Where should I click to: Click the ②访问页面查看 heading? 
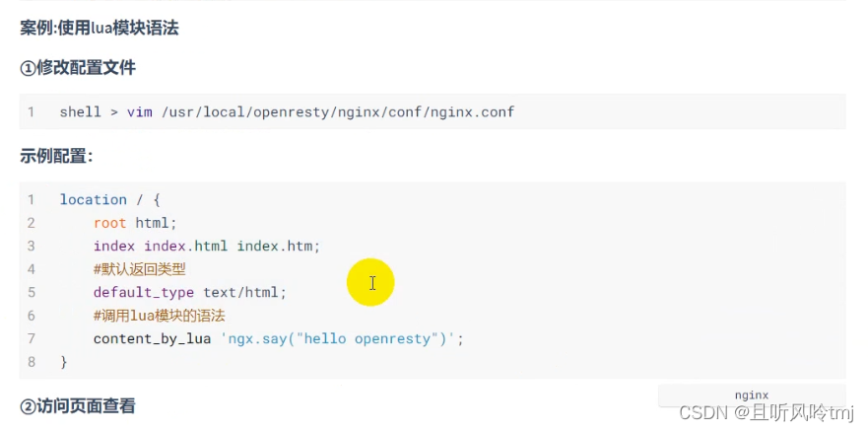point(78,405)
